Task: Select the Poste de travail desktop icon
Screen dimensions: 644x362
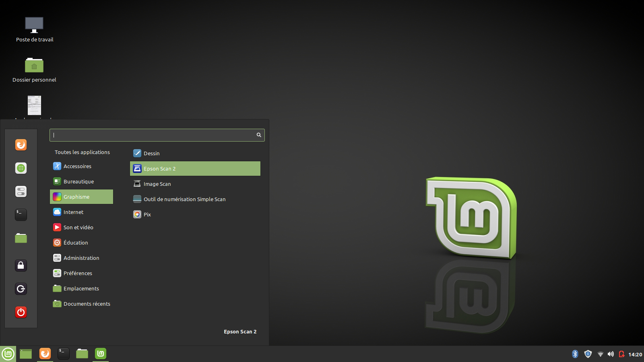Action: [35, 29]
